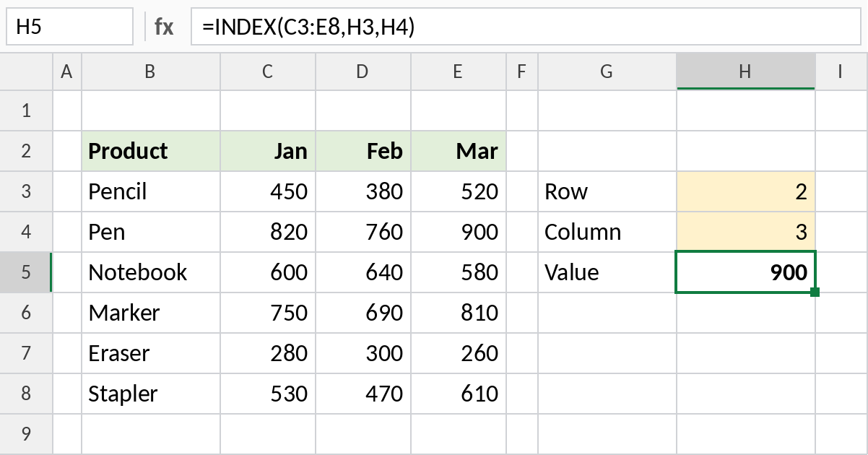Select the Marker cell
868x455 pixels.
pyautogui.click(x=151, y=313)
